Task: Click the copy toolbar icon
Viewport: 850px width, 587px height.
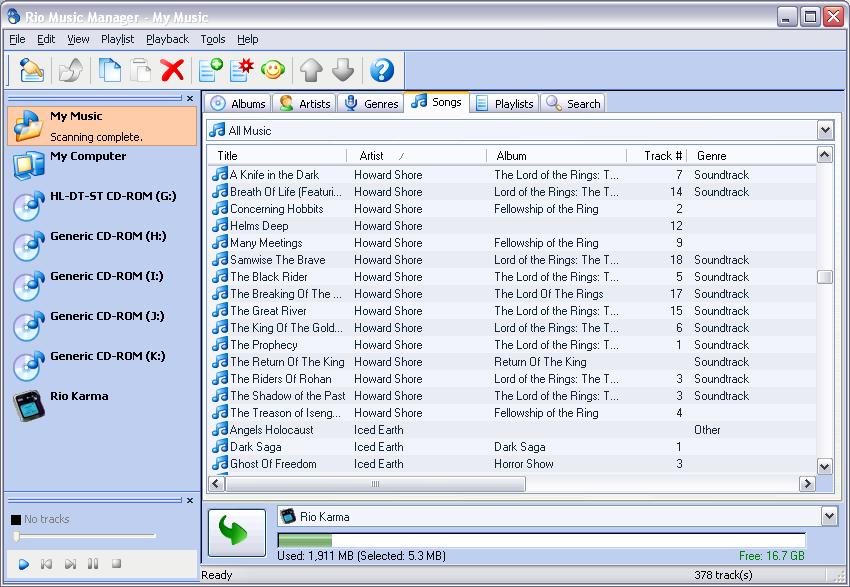Action: pos(110,70)
